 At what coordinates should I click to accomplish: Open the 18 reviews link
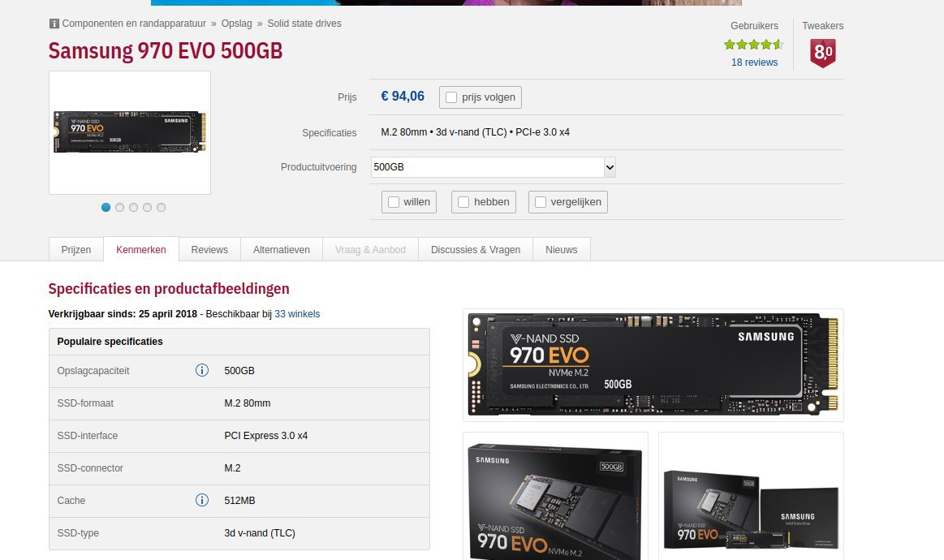(x=754, y=62)
